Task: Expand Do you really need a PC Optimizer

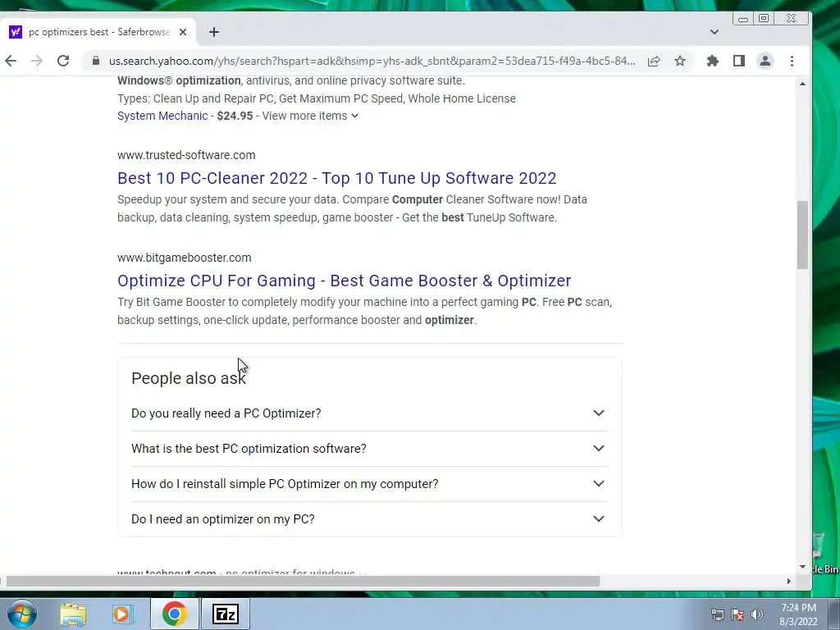Action: [369, 413]
